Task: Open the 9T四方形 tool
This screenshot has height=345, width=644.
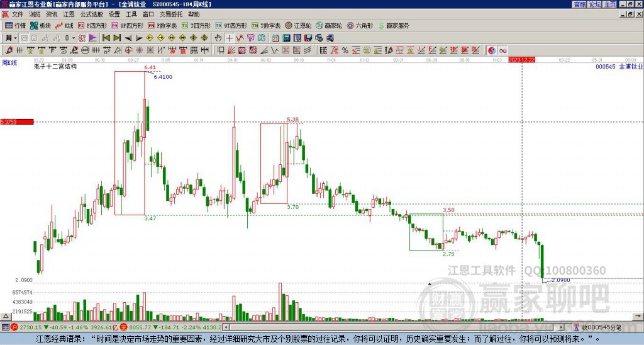Action: [231, 25]
